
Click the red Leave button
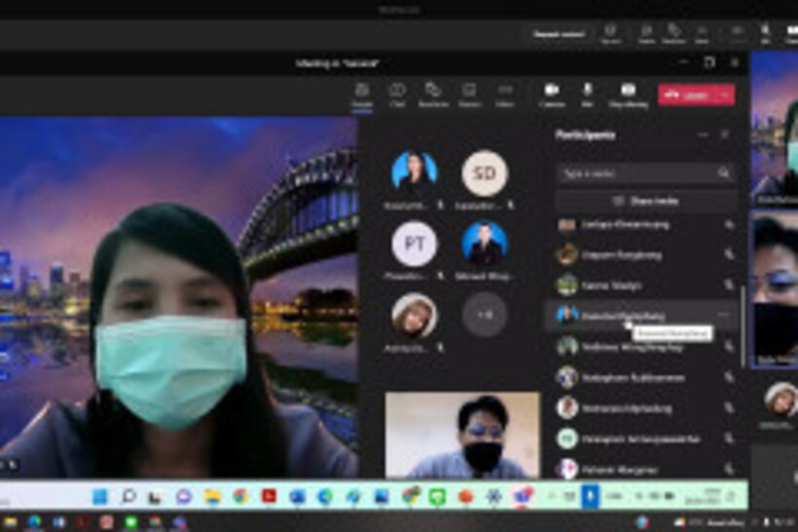(688, 94)
